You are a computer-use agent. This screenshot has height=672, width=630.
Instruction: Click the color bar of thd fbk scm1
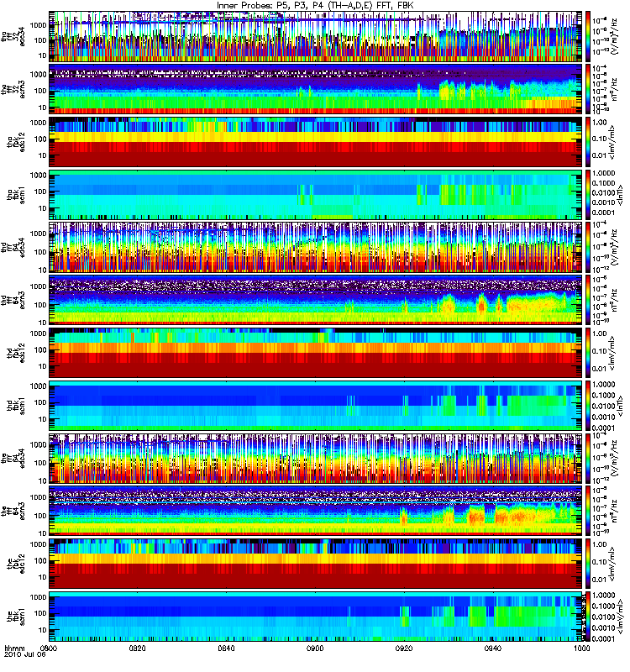(588, 406)
